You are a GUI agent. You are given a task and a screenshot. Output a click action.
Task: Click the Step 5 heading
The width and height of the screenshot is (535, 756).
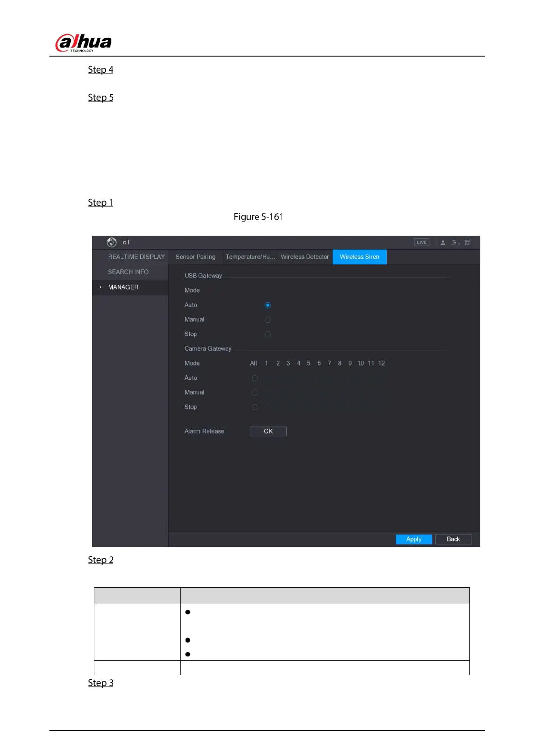coord(101,97)
